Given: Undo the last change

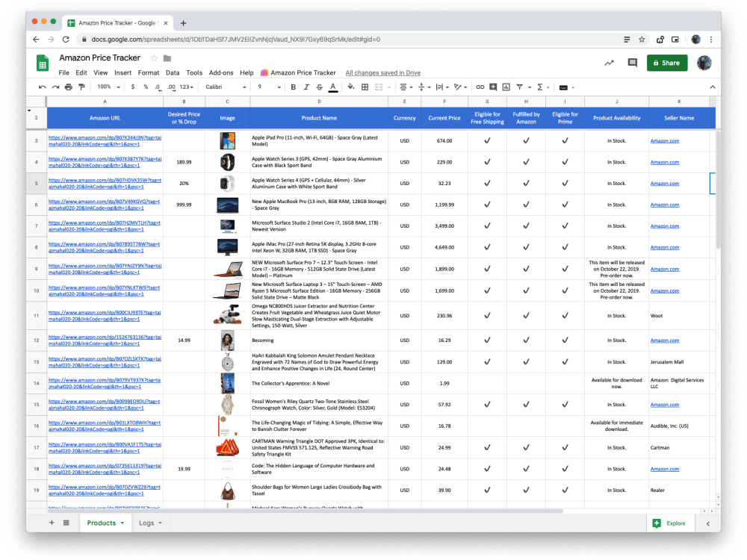Looking at the screenshot, I should pos(41,87).
